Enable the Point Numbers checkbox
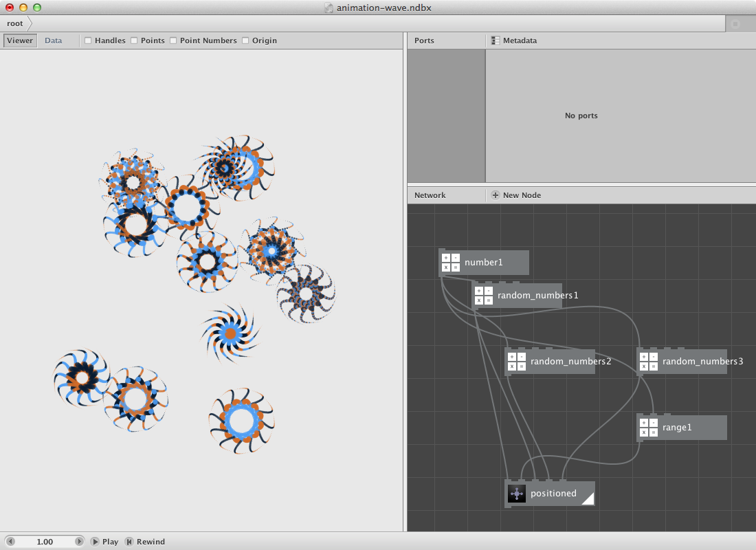Screen dimensions: 756x550 point(173,41)
